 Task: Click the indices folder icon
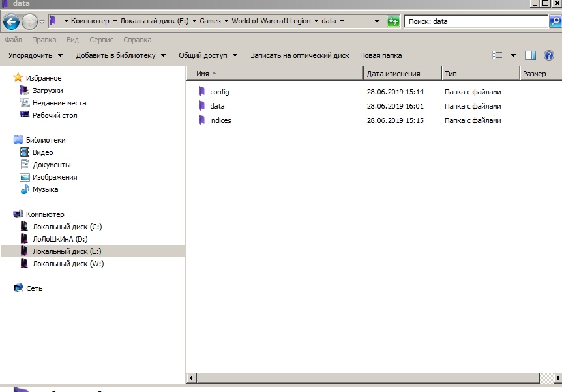tap(201, 120)
